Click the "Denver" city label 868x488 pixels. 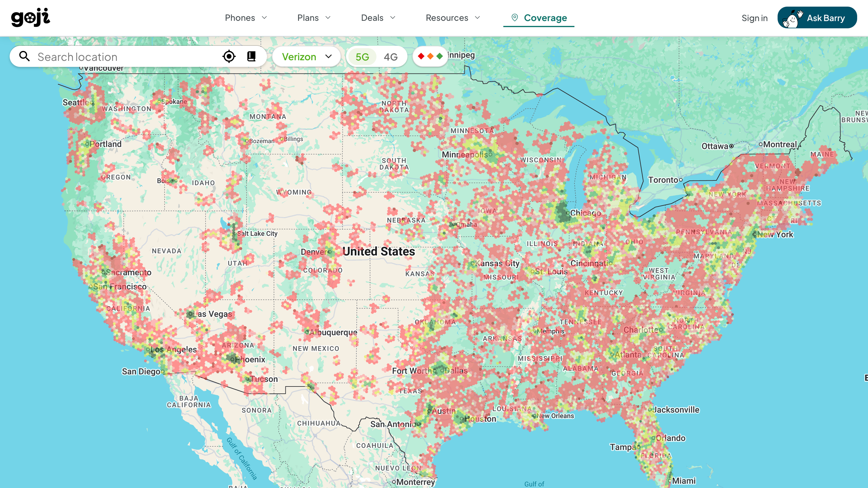pyautogui.click(x=314, y=252)
